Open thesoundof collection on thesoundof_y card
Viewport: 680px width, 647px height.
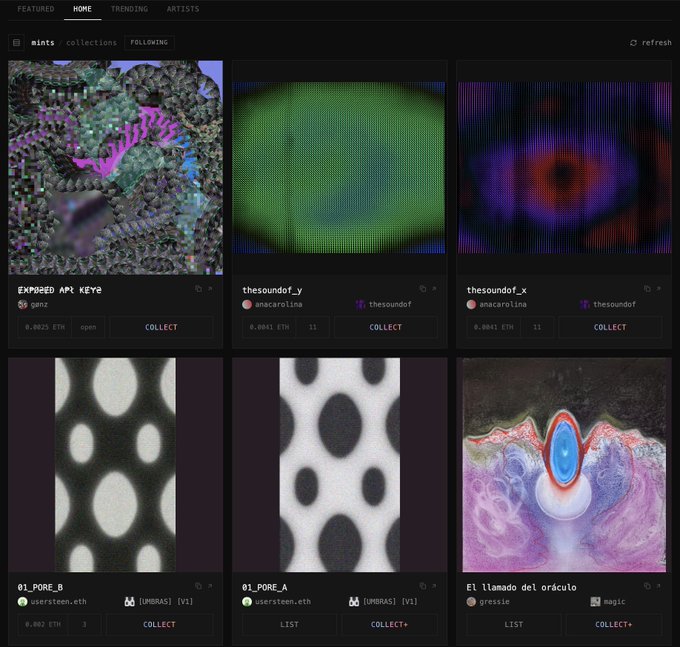click(x=390, y=304)
